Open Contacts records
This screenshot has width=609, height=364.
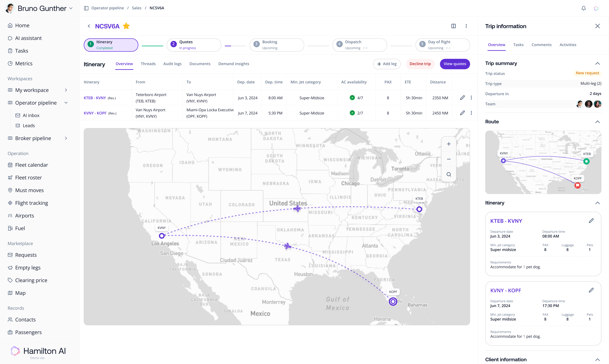22,320
